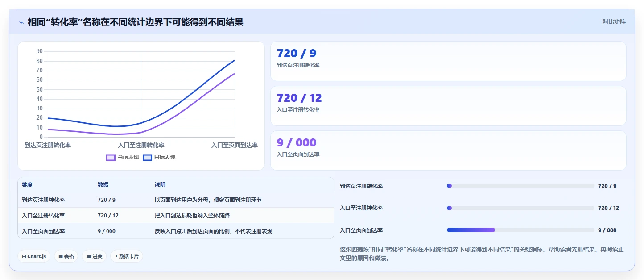
Task: Click progress label 入口至页面到达率
Action: pos(361,230)
